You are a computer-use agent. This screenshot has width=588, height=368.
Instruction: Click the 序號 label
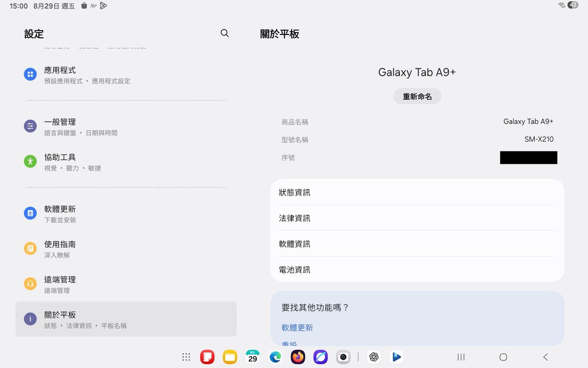click(x=288, y=158)
